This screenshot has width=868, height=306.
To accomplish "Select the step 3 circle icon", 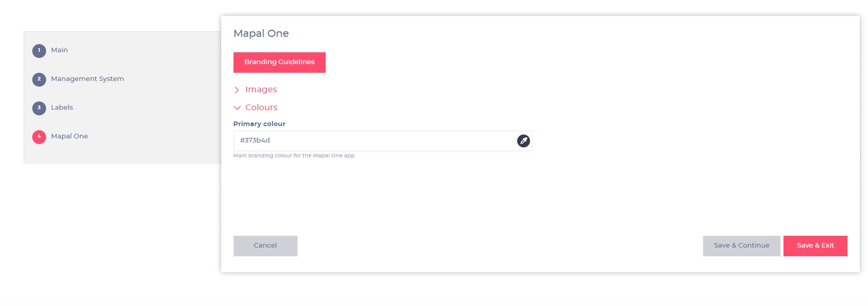I will click(x=39, y=108).
